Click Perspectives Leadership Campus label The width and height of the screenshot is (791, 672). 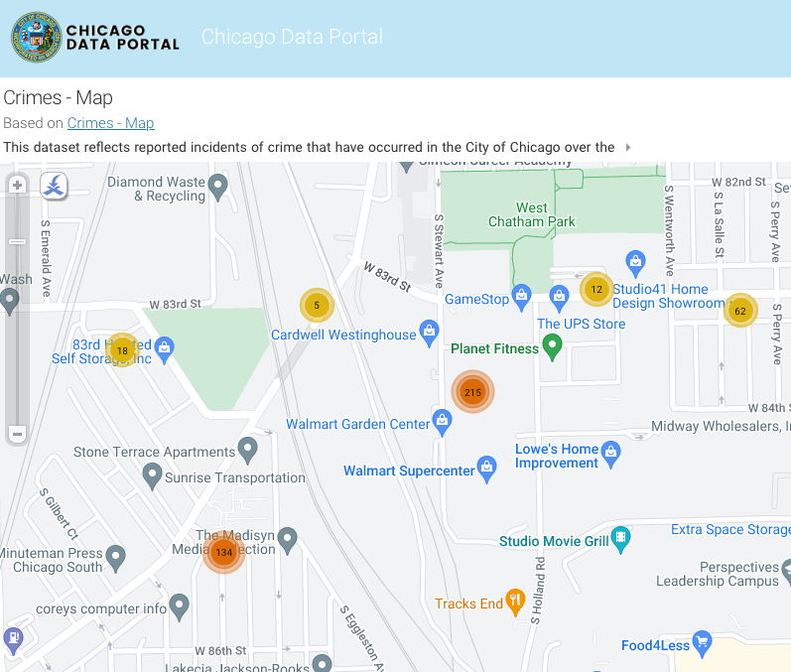pyautogui.click(x=718, y=574)
